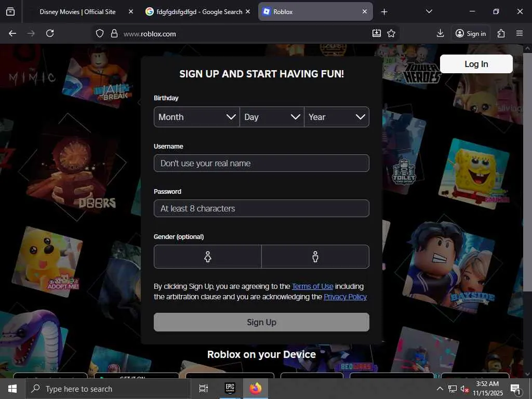This screenshot has height=399, width=532.
Task: Select the Roblox tab
Action: 315,11
